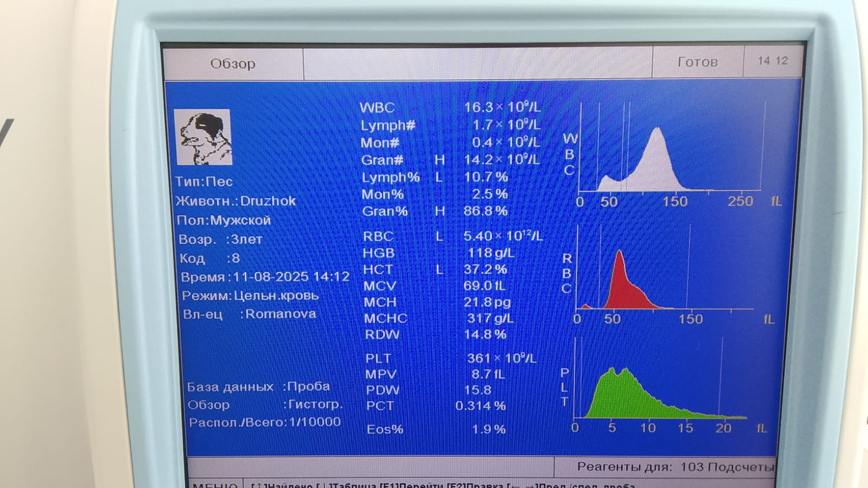
Task: Select the "База данных :Проба" line
Action: tap(258, 387)
